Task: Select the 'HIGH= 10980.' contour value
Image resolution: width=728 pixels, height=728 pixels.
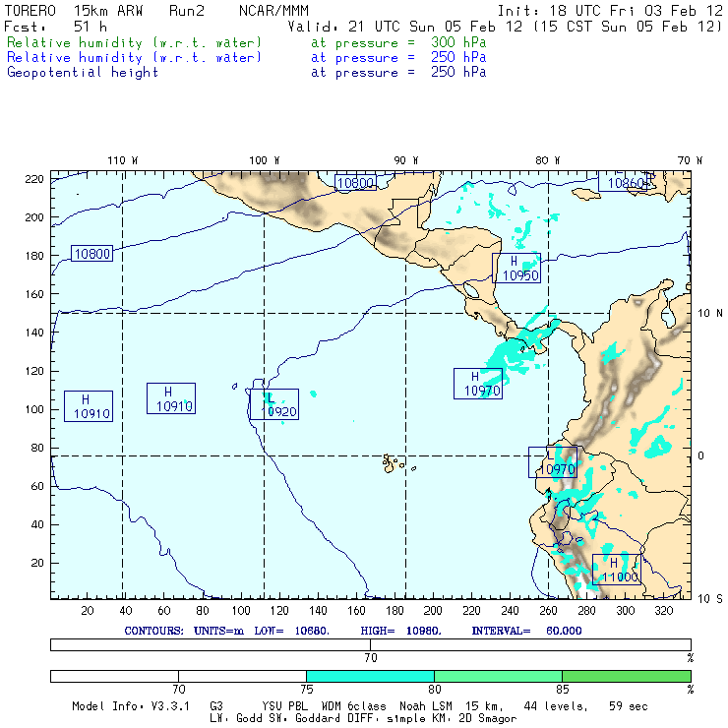Action: (400, 631)
